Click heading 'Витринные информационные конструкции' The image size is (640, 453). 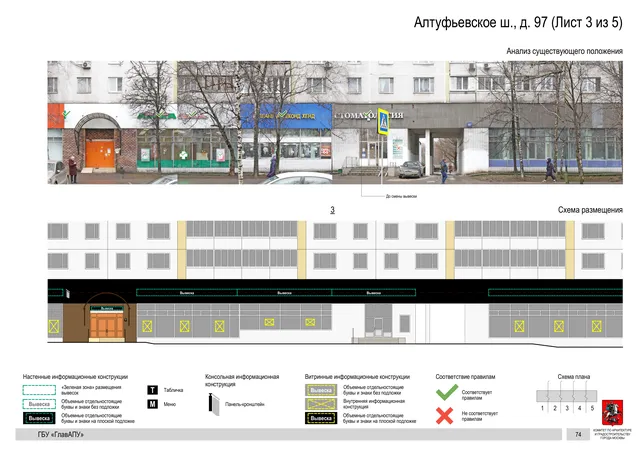click(357, 377)
